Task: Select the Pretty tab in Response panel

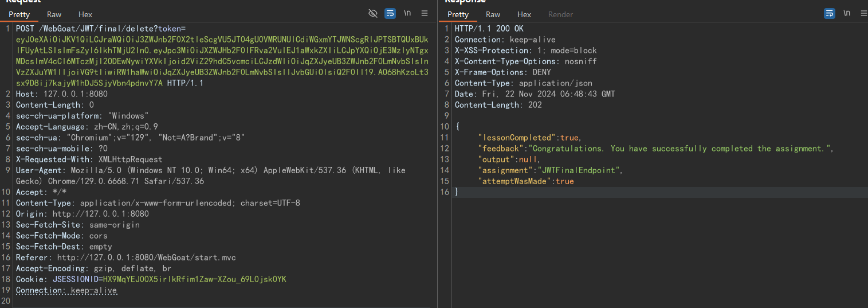Action: [x=458, y=14]
